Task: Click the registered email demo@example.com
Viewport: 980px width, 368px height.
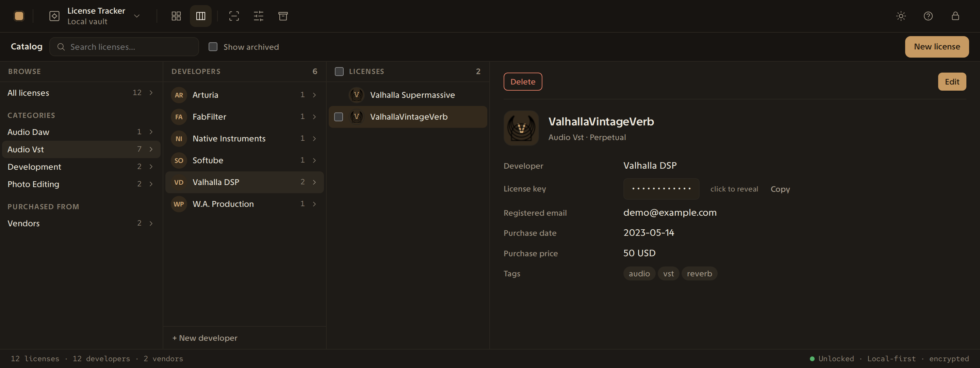Action: coord(670,212)
